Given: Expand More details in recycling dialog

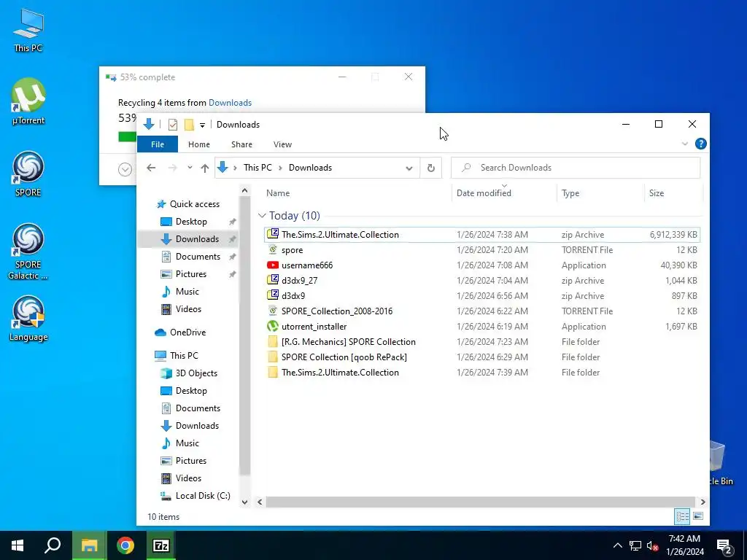Looking at the screenshot, I should coord(125,169).
